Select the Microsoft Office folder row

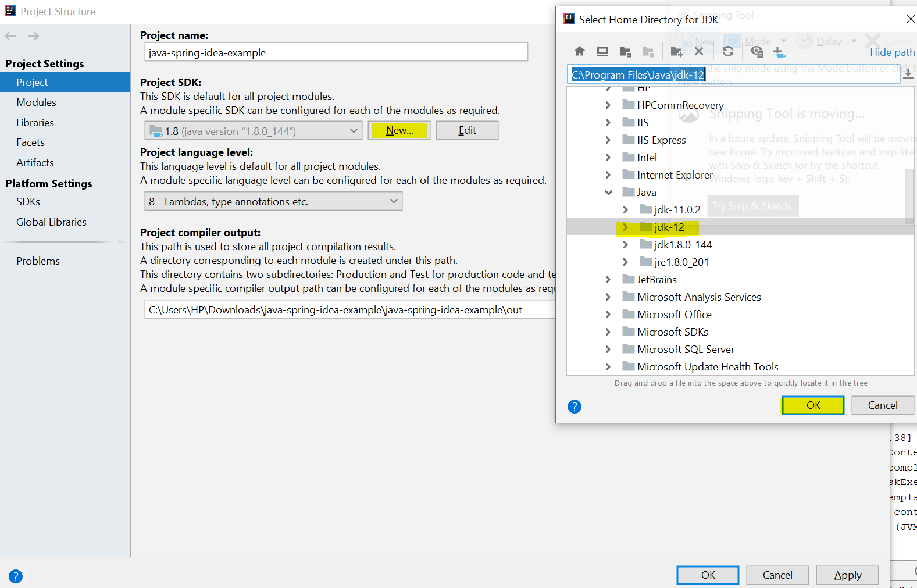740,314
